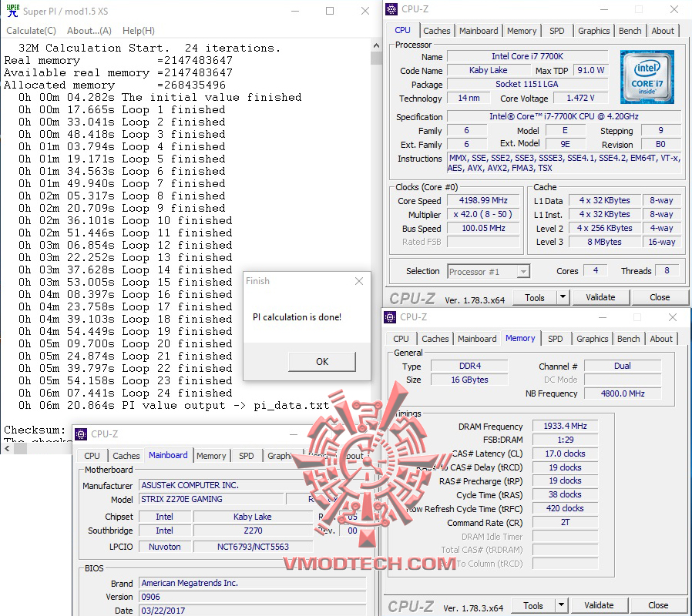The width and height of the screenshot is (692, 616).
Task: Select Memory tab in the Mainboard CPU-Z window
Action: [211, 456]
